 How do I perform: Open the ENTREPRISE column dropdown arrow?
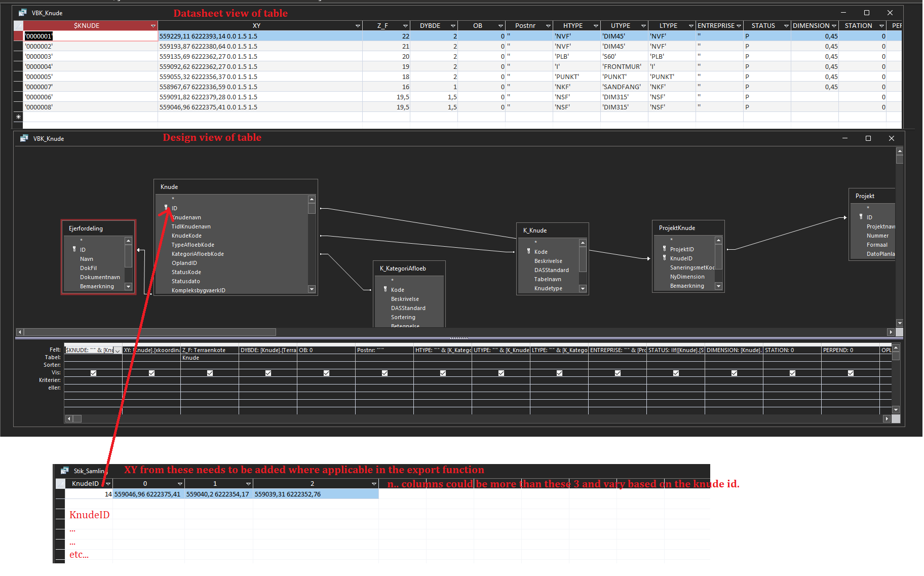point(739,26)
